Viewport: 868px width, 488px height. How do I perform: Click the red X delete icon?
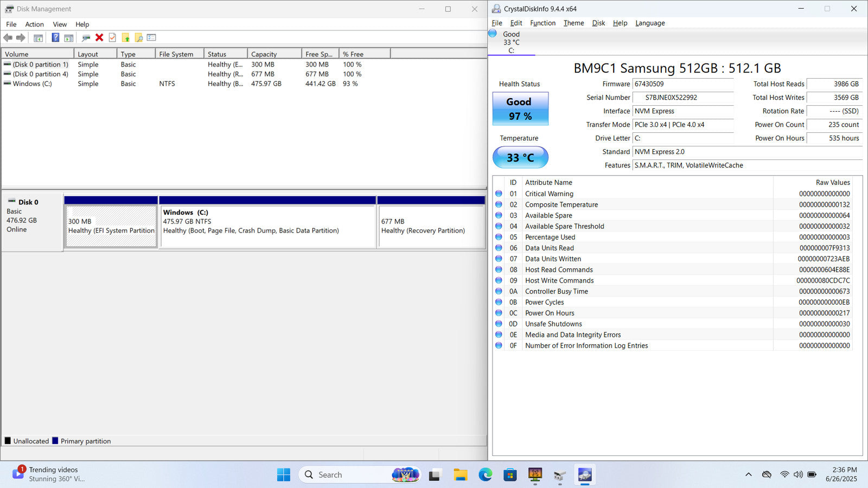[x=99, y=38]
